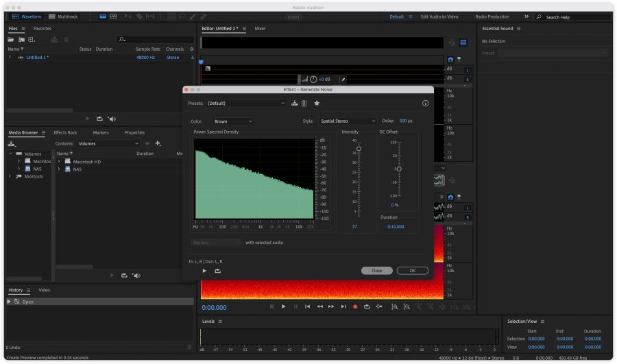Click Close in Generate Noise dialog

coord(376,271)
